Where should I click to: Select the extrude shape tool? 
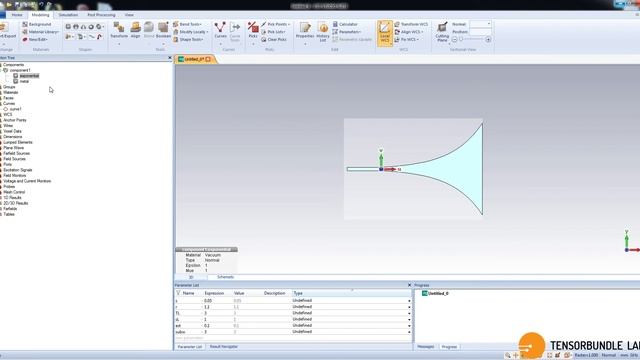coord(69,37)
